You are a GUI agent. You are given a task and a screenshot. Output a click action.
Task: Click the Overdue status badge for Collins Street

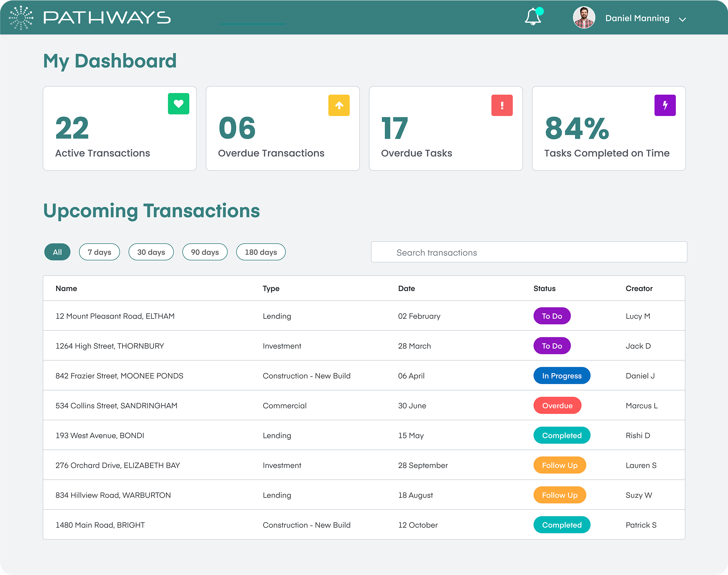coord(557,406)
